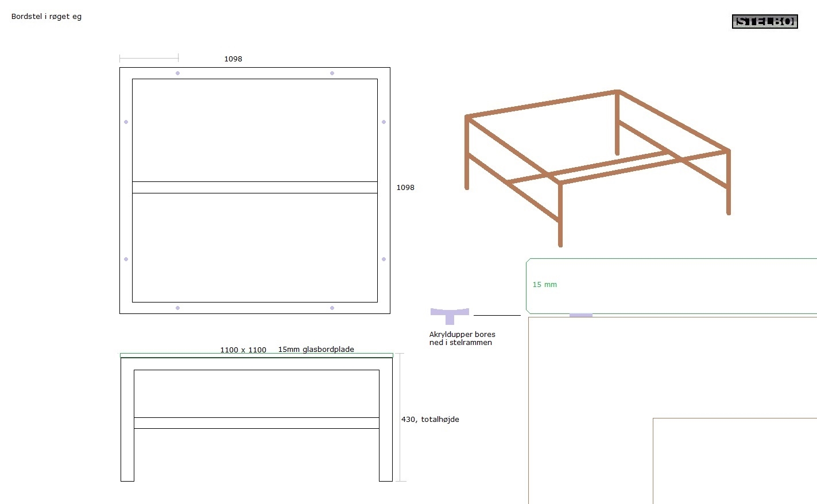Click the purple T-shaped acrylic stud symbol
Viewport: 817px width, 504px height.
click(x=450, y=315)
